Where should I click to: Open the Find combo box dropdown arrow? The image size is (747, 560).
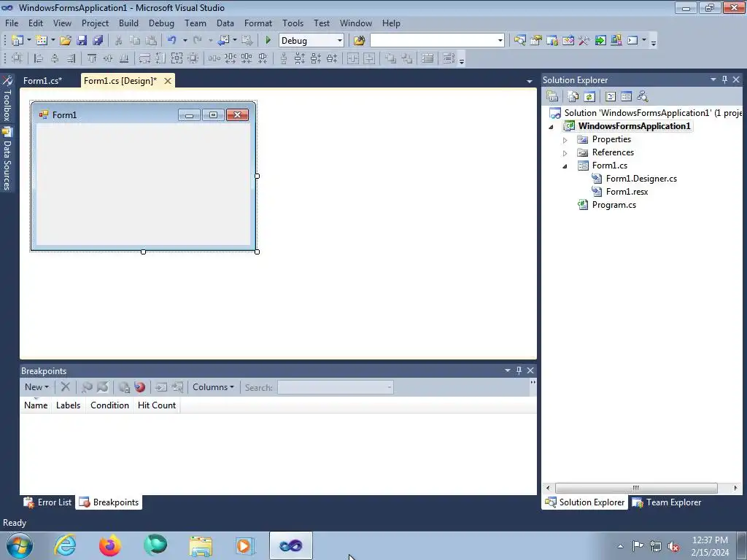coord(500,41)
